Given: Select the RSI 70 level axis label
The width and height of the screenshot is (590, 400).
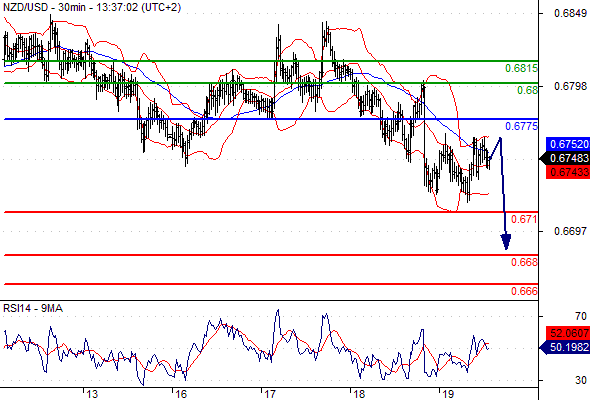Looking at the screenshot, I should pos(581,316).
